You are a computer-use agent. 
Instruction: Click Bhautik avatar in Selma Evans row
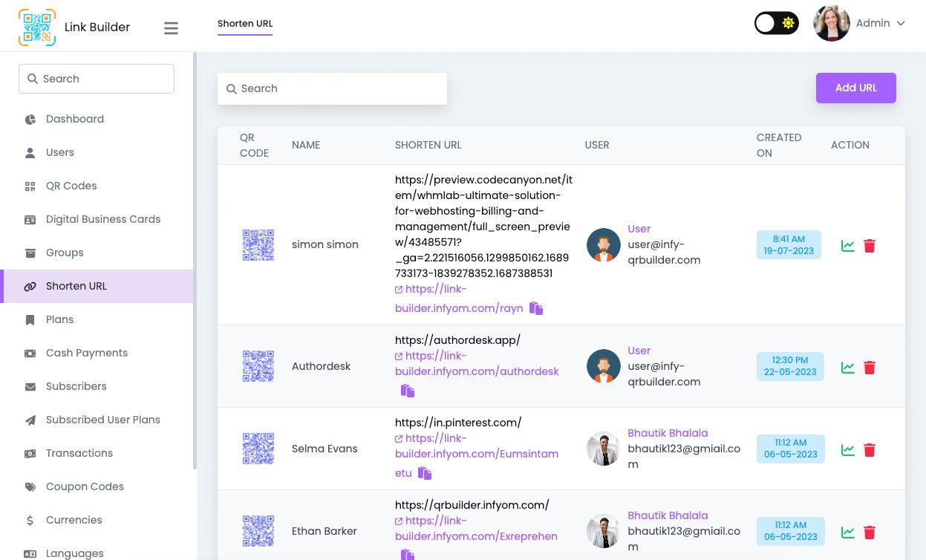tap(604, 449)
